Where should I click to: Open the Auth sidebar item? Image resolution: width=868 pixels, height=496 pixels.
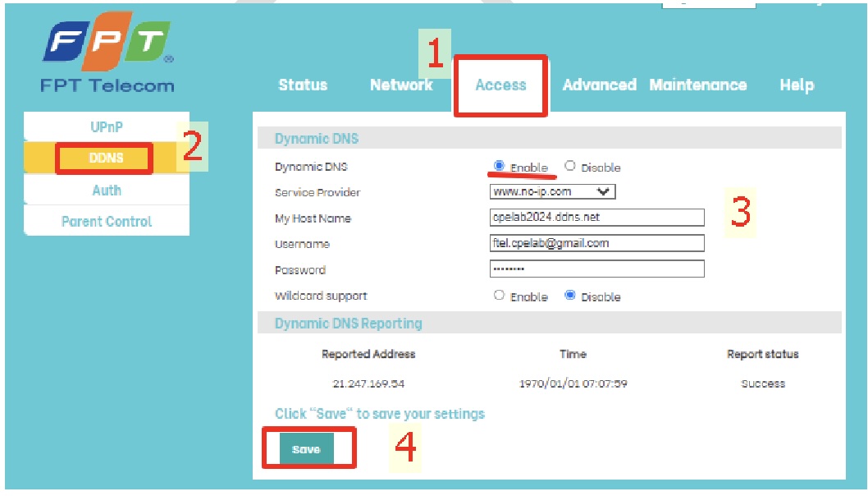(107, 190)
